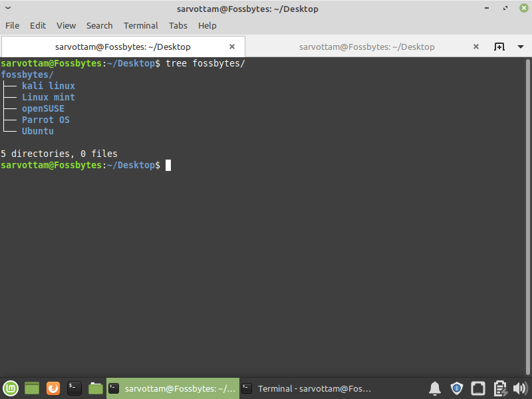Click the terminal command prompt area

(x=168, y=165)
